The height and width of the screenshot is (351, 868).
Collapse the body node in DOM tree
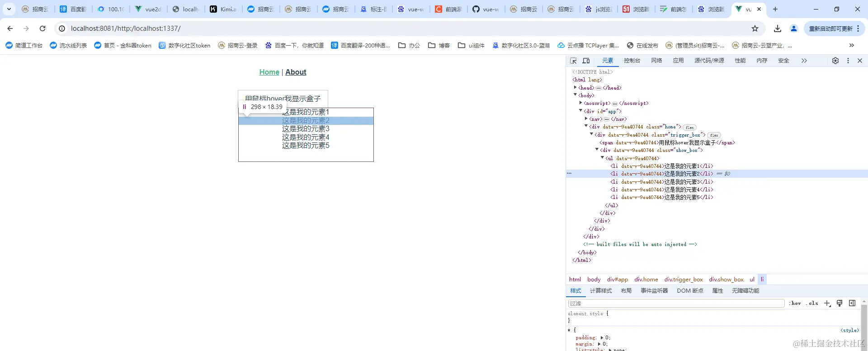click(575, 95)
